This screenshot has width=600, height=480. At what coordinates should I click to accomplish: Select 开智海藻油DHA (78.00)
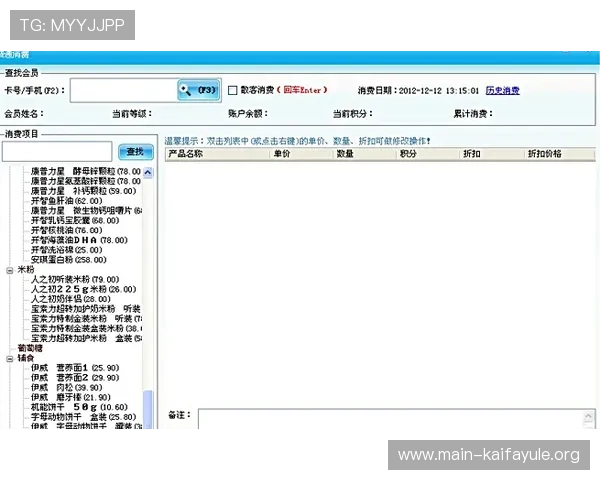point(79,240)
